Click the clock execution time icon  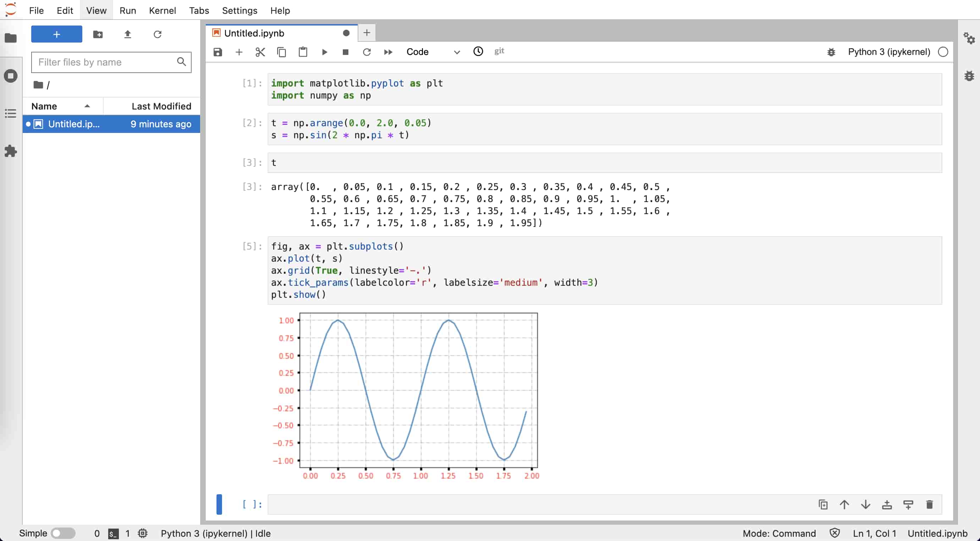point(478,51)
